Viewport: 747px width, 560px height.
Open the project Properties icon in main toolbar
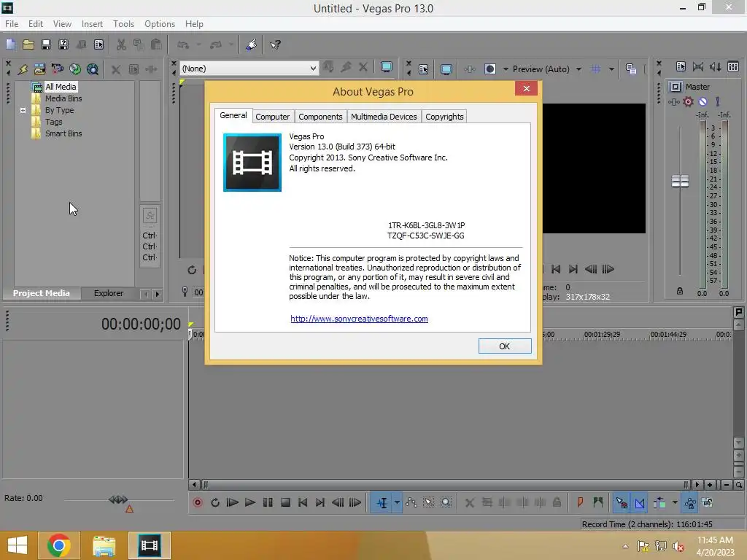pyautogui.click(x=98, y=44)
